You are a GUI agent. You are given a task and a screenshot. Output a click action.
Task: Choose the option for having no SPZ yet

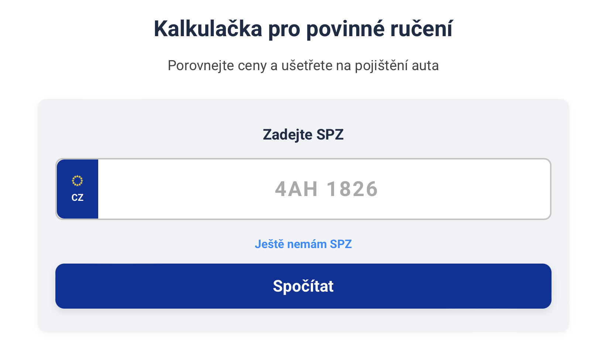303,244
